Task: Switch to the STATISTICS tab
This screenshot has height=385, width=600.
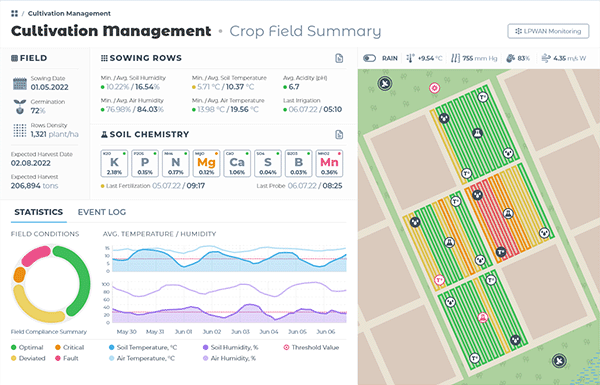Action: (39, 212)
